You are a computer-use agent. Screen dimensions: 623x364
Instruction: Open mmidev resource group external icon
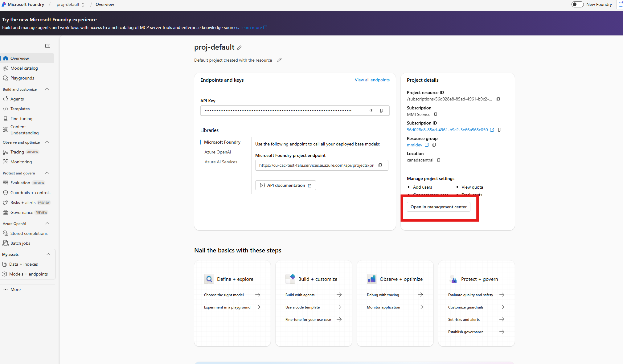tap(427, 145)
